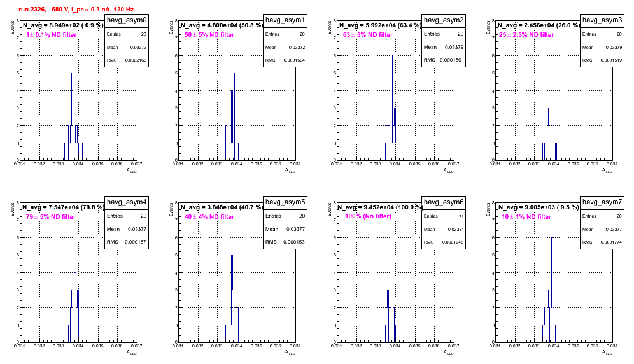The width and height of the screenshot is (634, 364).
Task: Click RMS 0.0001604 in havg_asym1 stats
Action: point(285,60)
